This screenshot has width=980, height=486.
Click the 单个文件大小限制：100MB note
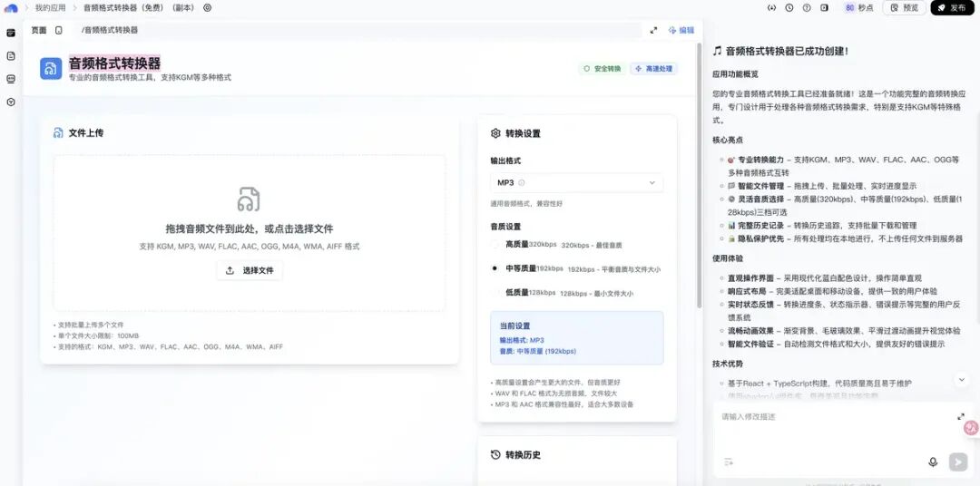[96, 335]
